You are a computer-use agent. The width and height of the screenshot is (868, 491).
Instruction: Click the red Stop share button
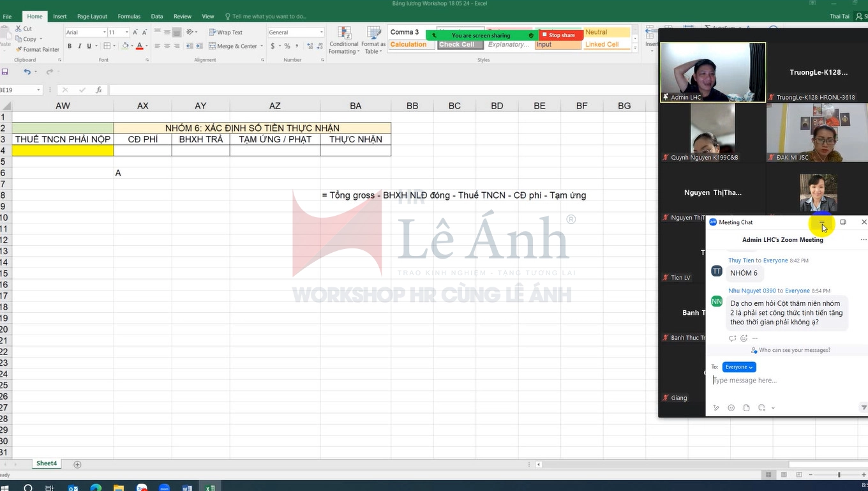click(560, 35)
